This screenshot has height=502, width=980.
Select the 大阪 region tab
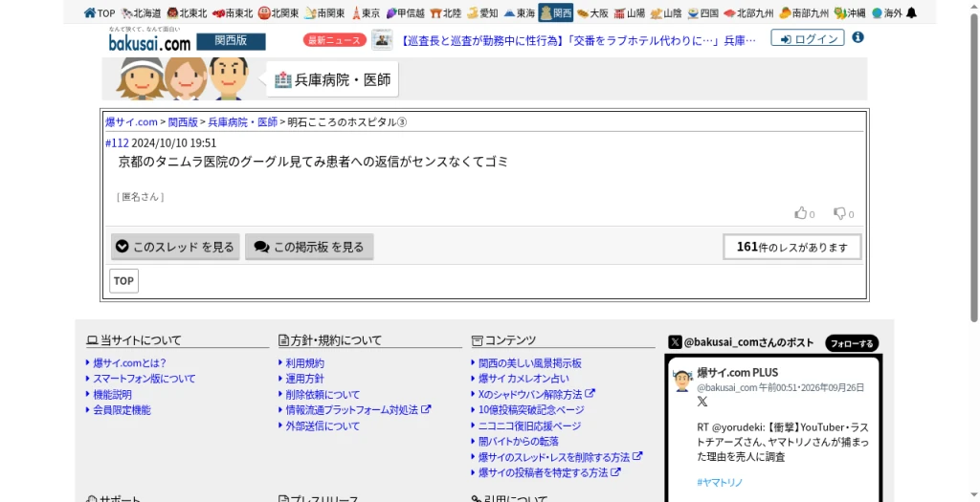[592, 12]
